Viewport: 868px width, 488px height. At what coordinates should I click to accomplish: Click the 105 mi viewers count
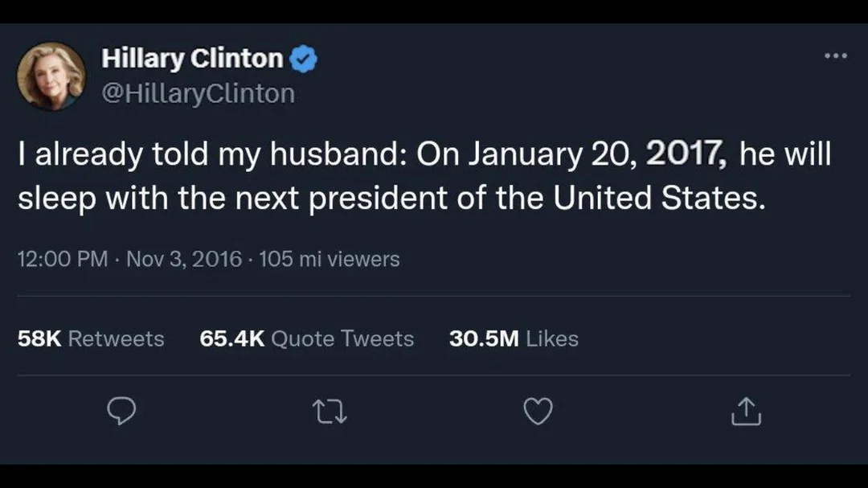tap(330, 259)
